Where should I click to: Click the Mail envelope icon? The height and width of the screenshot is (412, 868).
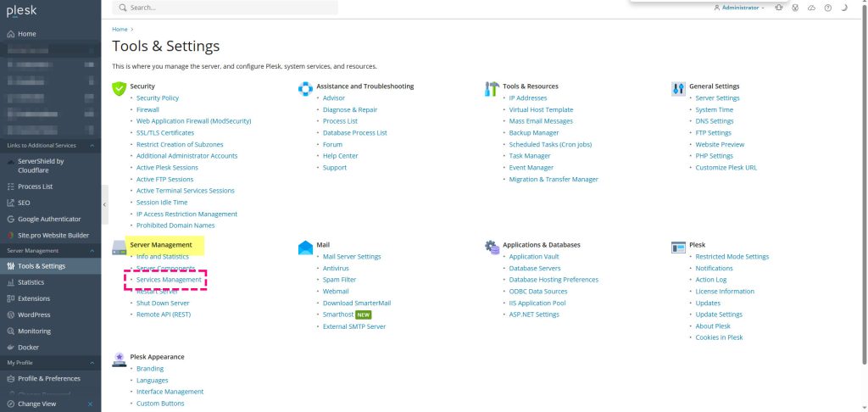point(305,248)
